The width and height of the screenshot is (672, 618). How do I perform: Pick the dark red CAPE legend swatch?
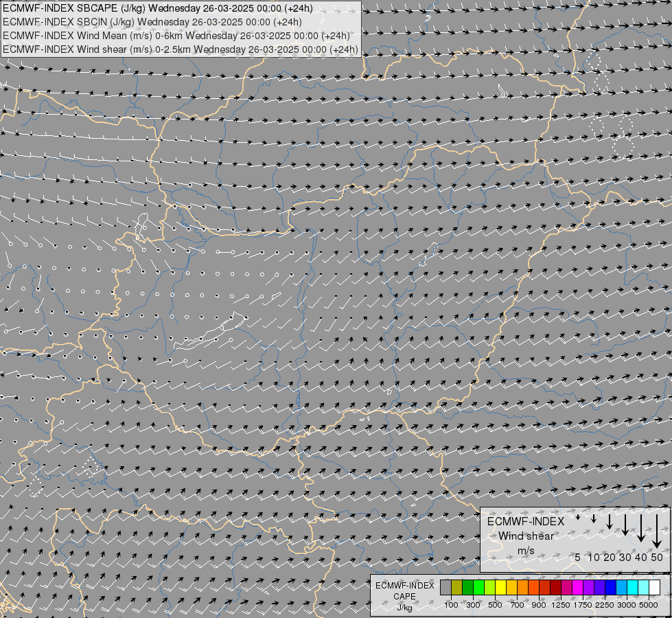coord(556,588)
